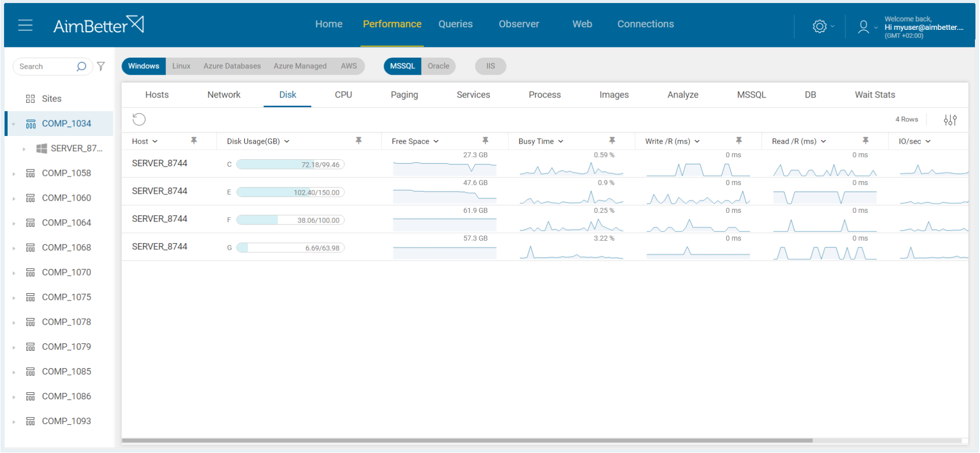Click the COMP_1093 company icon
Viewport: 980px width, 453px height.
point(30,421)
